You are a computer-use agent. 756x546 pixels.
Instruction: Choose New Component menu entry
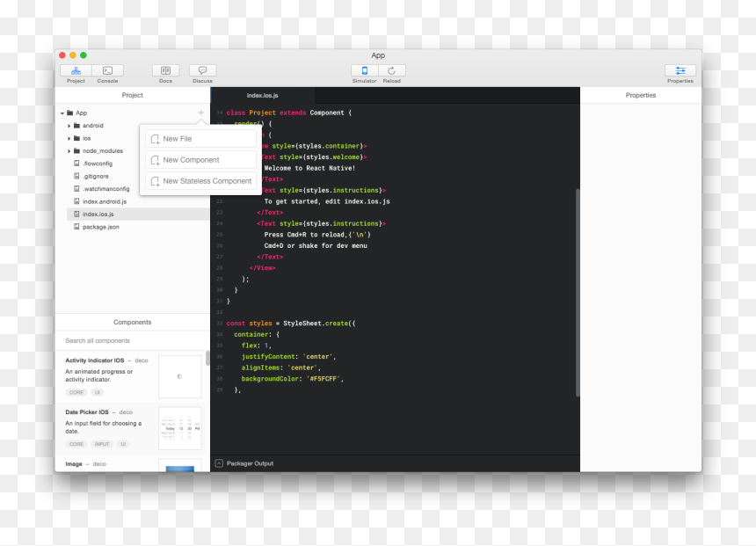200,160
